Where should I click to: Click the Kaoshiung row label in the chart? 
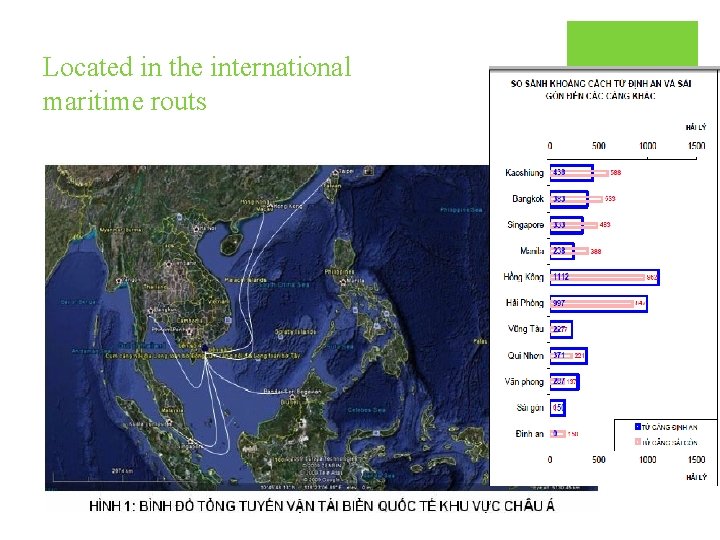[524, 173]
